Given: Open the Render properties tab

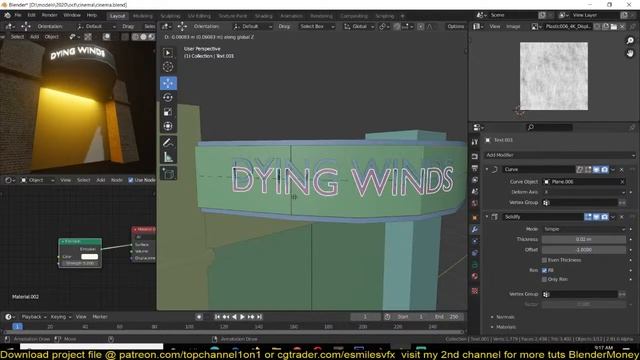Looking at the screenshot, I should pos(475,156).
